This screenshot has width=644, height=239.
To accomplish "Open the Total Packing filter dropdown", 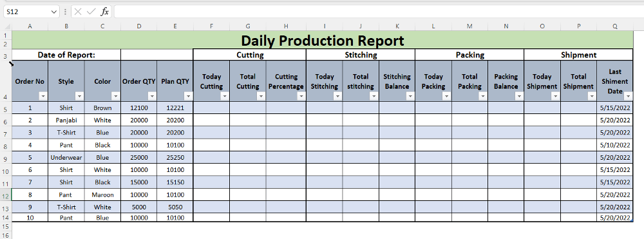I will 482,96.
